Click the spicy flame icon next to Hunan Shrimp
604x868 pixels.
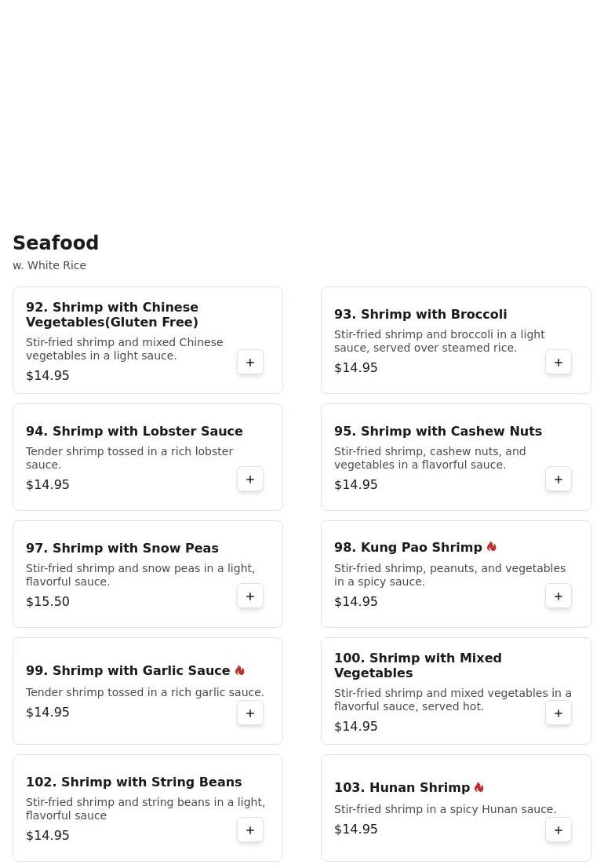[x=479, y=787]
